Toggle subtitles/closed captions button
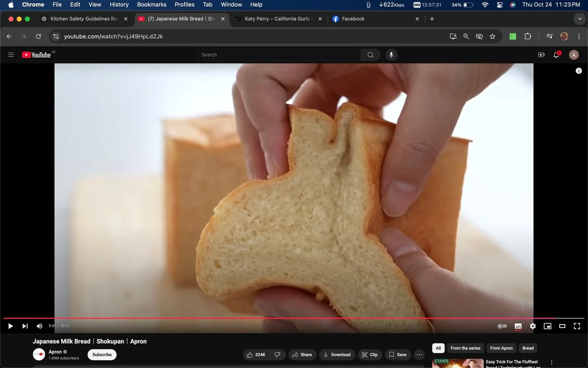Image resolution: width=588 pixels, height=368 pixels. [518, 326]
